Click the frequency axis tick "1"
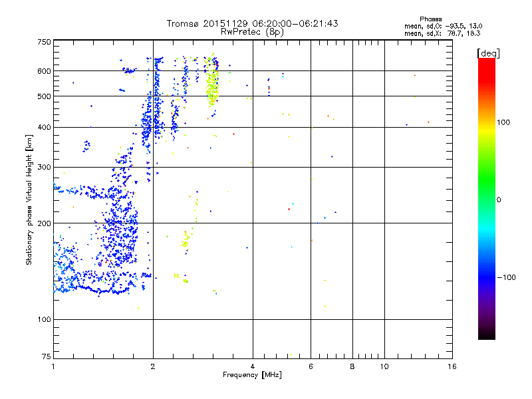Viewport: 532px width, 399px height. click(x=53, y=366)
